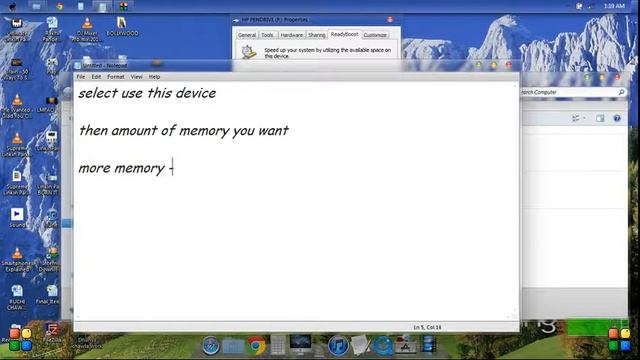Switch to Hardware tab in Properties window
This screenshot has height=360, width=640.
point(292,35)
